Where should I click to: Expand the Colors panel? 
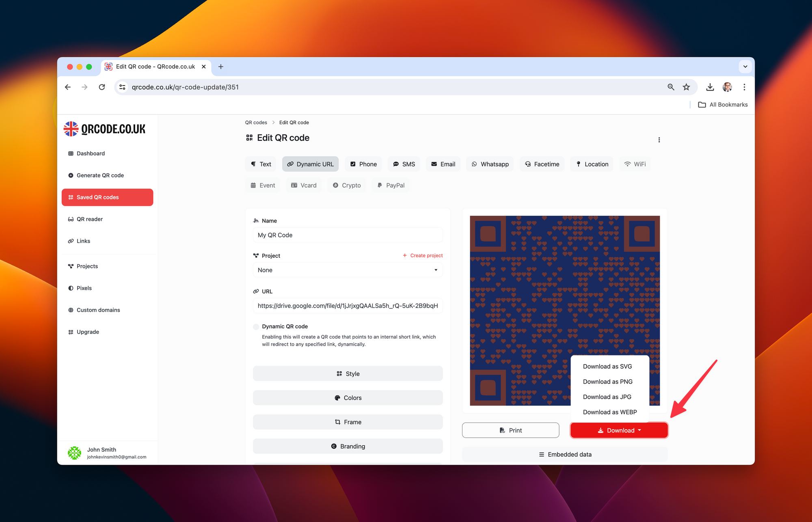tap(349, 398)
